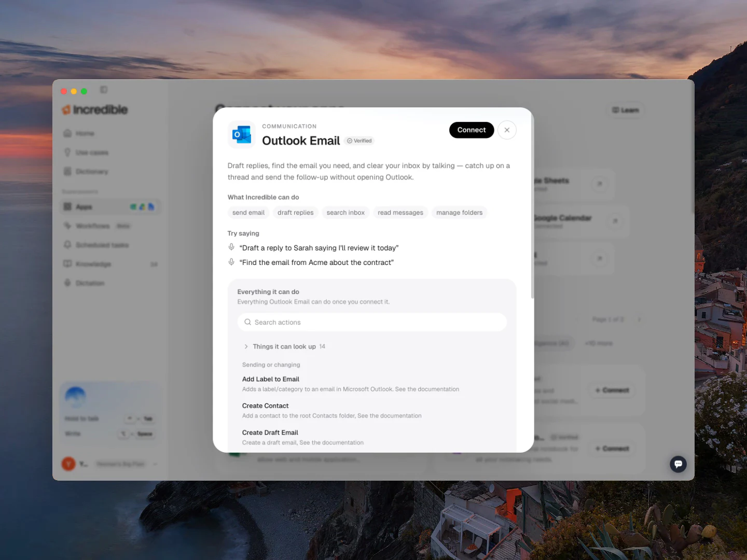Select the 'search inbox' capability chip
The width and height of the screenshot is (747, 560).
(345, 213)
